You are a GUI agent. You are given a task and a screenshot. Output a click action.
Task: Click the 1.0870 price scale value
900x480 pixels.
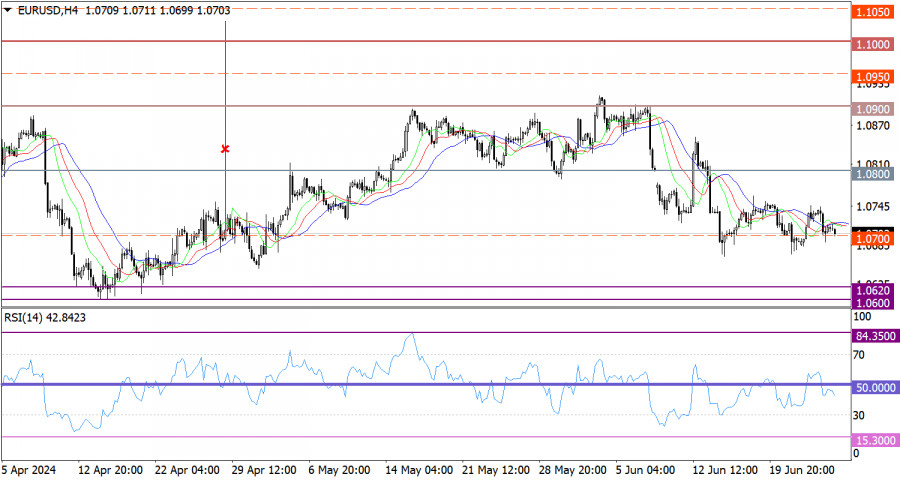pos(872,126)
